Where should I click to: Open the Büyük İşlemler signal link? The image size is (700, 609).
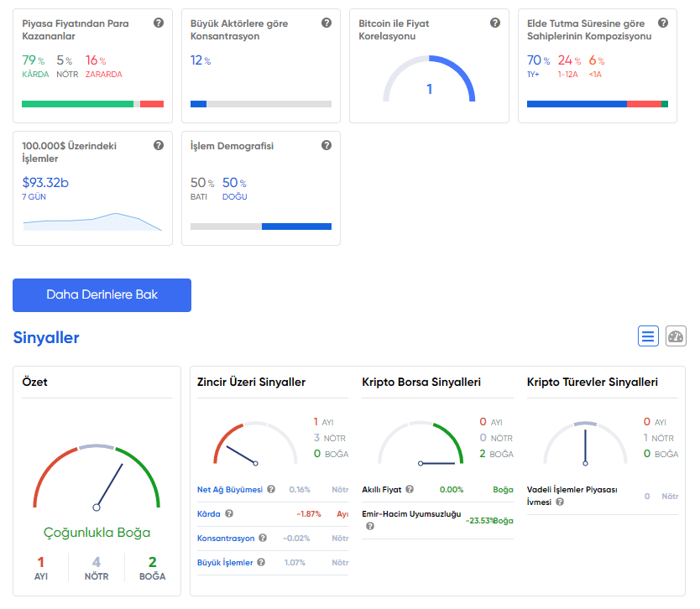[x=224, y=562]
